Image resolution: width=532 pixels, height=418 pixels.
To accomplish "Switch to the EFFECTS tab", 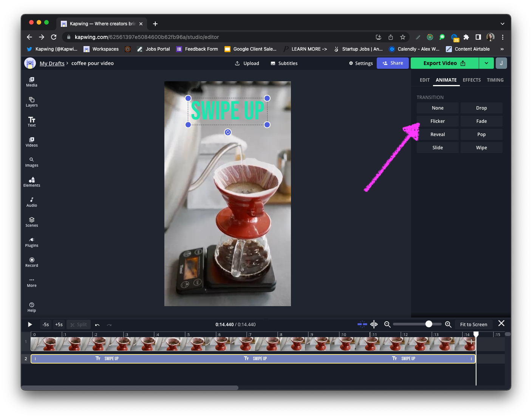I will pyautogui.click(x=472, y=80).
